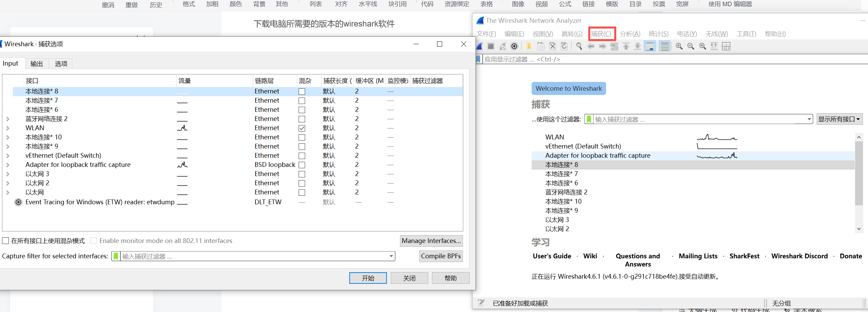Reload the capture file icon
Viewport: 868px width, 312px height.
pos(564,46)
